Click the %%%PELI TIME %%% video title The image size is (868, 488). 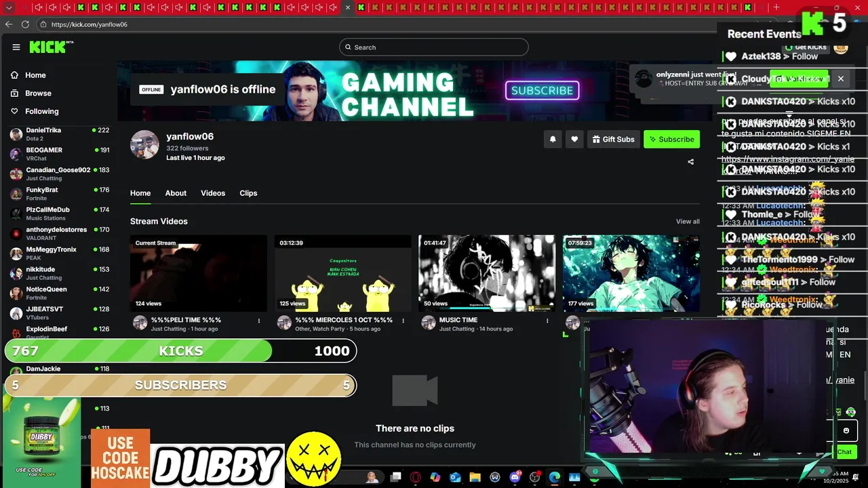point(186,320)
